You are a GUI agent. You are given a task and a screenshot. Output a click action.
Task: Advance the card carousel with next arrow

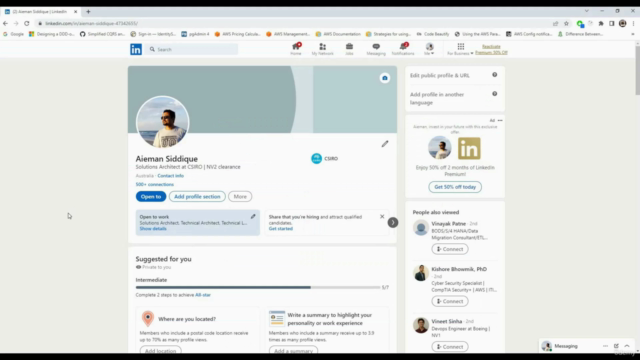point(393,222)
